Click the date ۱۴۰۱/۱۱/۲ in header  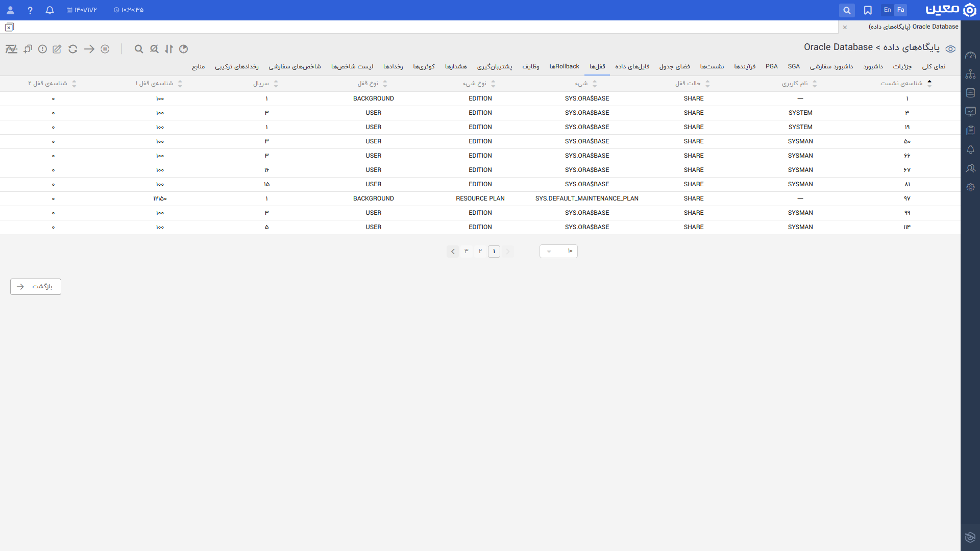(x=82, y=10)
